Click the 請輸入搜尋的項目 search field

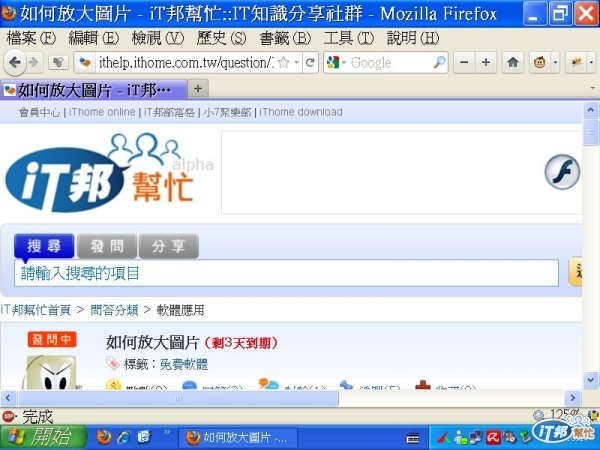[286, 273]
